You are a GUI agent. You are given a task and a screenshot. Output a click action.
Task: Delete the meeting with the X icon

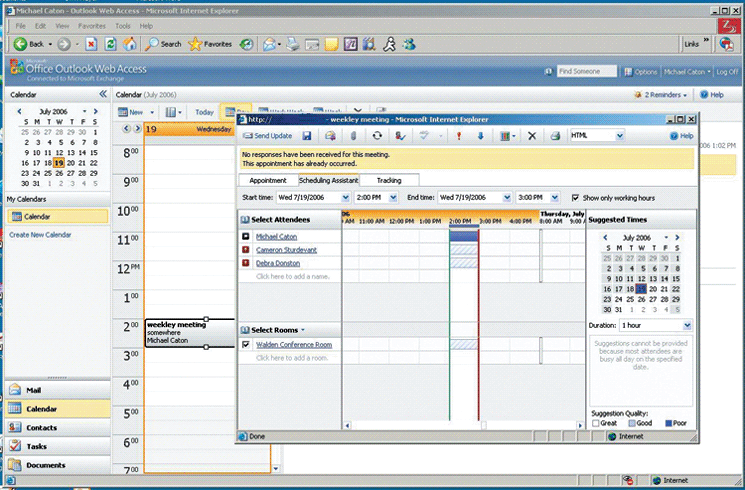coord(532,136)
